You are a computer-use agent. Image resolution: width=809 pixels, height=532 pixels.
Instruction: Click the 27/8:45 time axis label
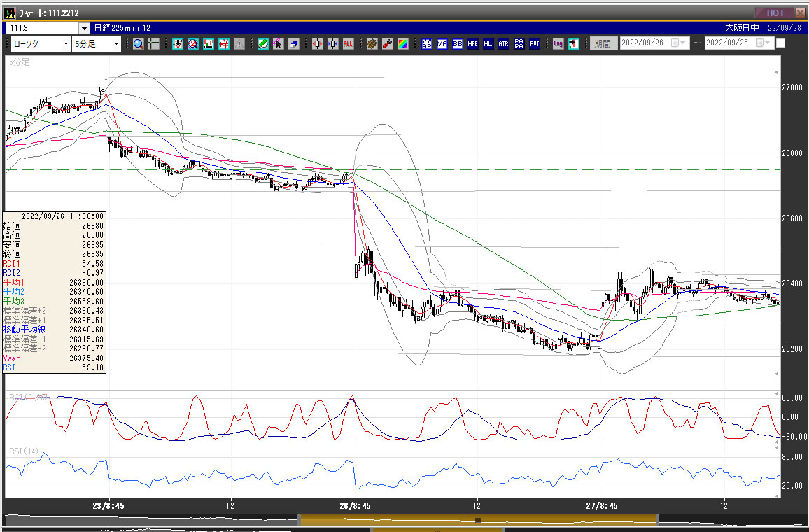pyautogui.click(x=602, y=505)
